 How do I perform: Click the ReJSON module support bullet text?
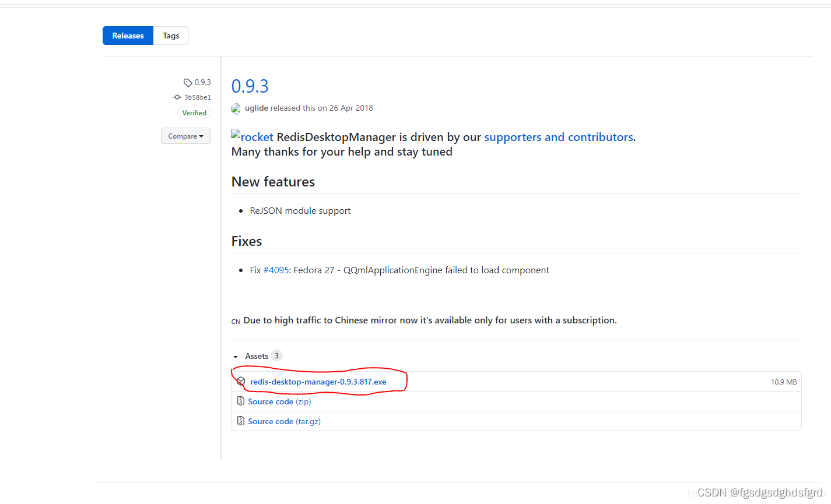[300, 211]
